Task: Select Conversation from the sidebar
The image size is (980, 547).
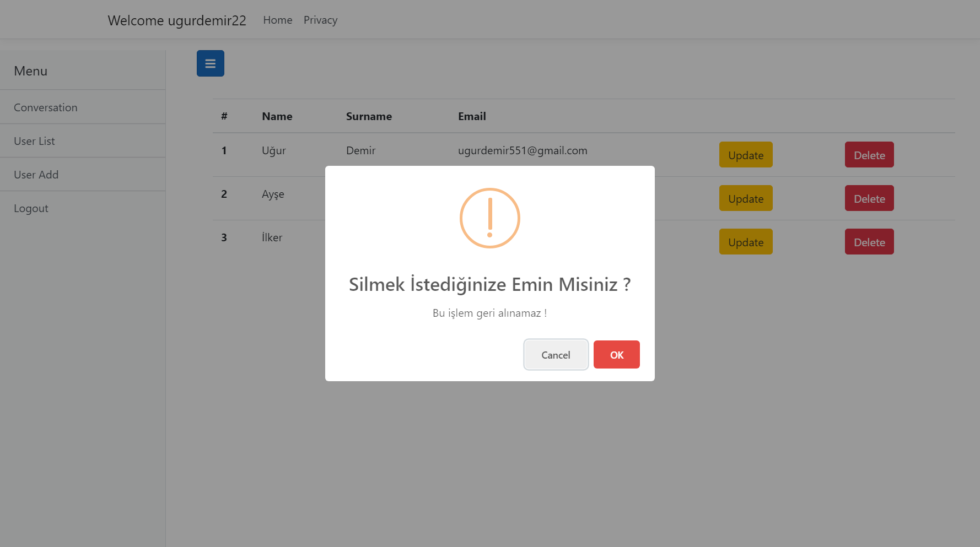Action: click(x=46, y=107)
